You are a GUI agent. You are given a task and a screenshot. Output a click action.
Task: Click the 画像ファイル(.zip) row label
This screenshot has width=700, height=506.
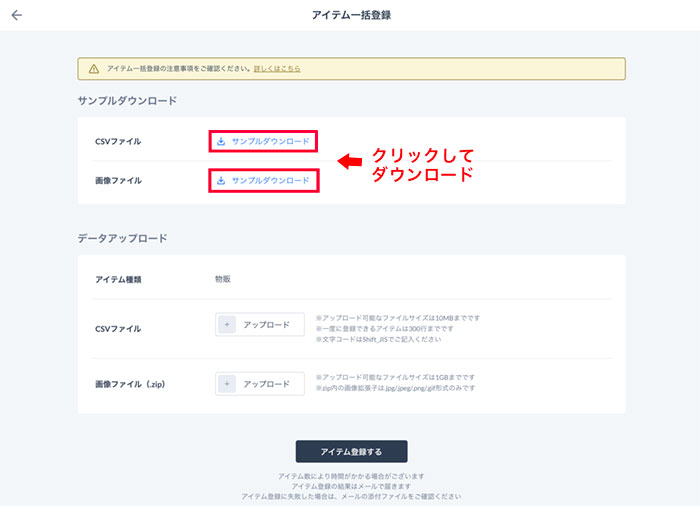click(130, 384)
